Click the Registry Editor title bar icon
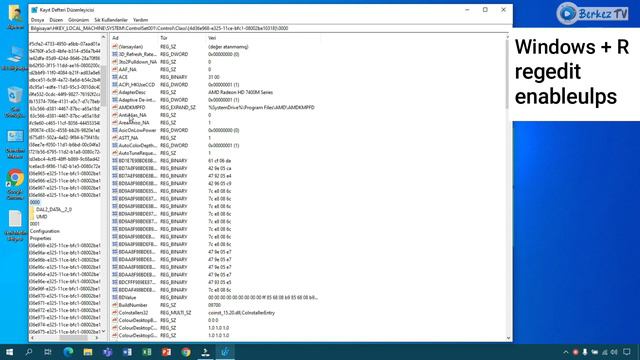Screen dimensions: 640x360 pyautogui.click(x=34, y=10)
